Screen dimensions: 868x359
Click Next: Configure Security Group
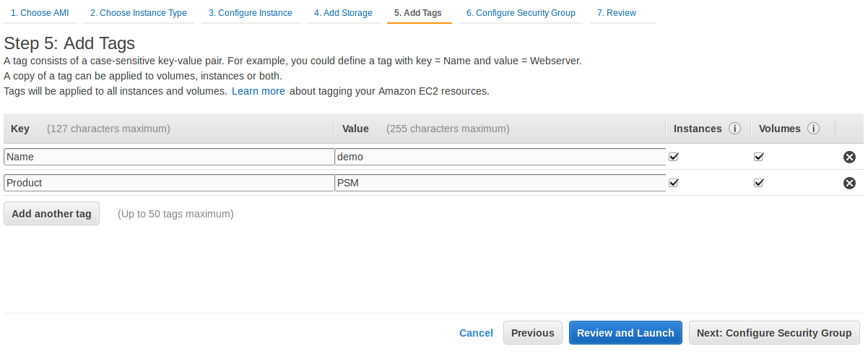pos(774,333)
